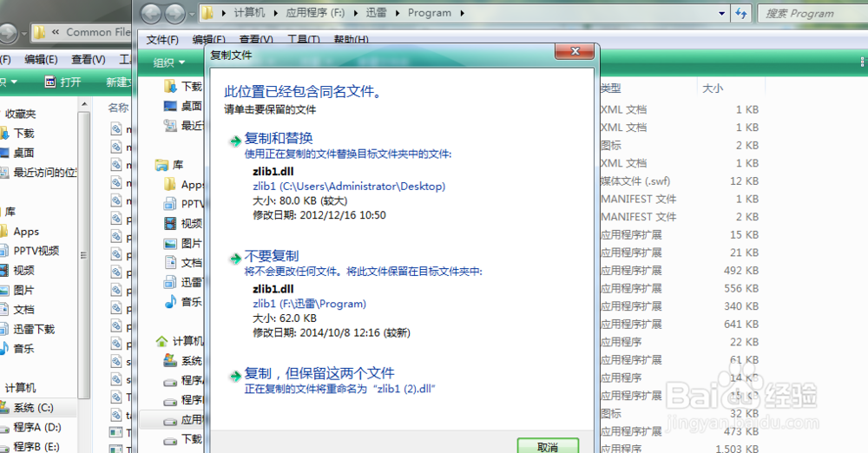Select 桌面 in Program window sidebar
Screen dimensions: 868x453
[x=184, y=106]
